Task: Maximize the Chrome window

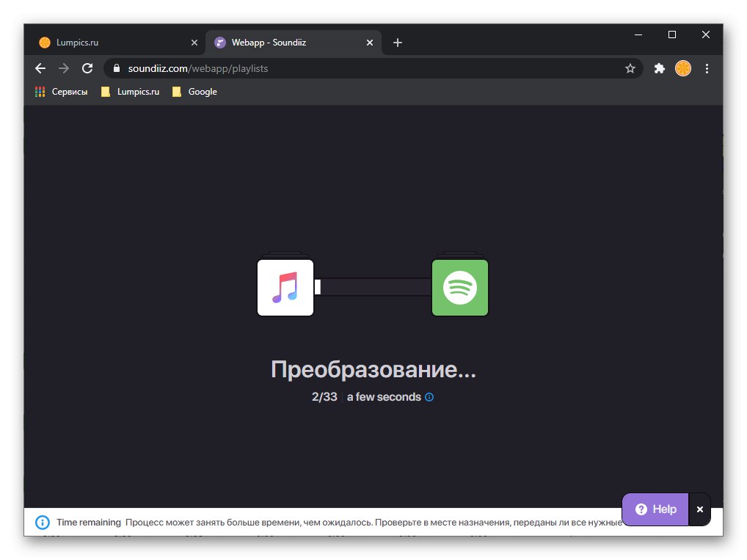Action: [x=672, y=34]
